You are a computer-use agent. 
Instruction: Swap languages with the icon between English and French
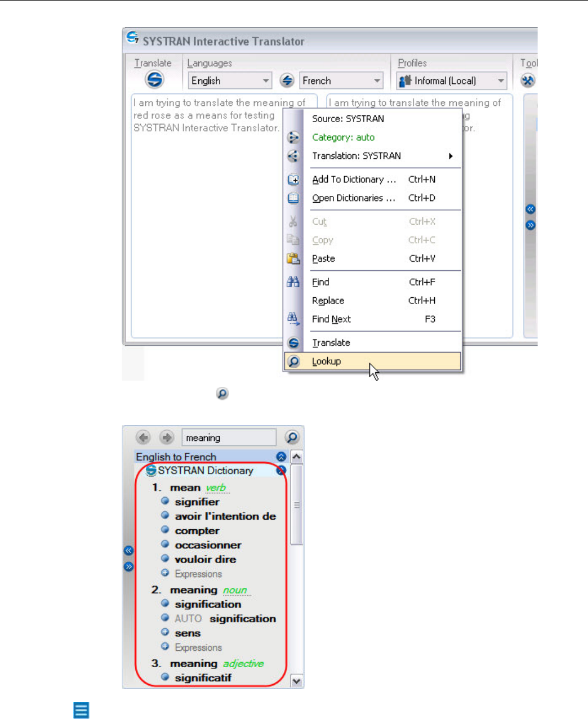[x=287, y=81]
